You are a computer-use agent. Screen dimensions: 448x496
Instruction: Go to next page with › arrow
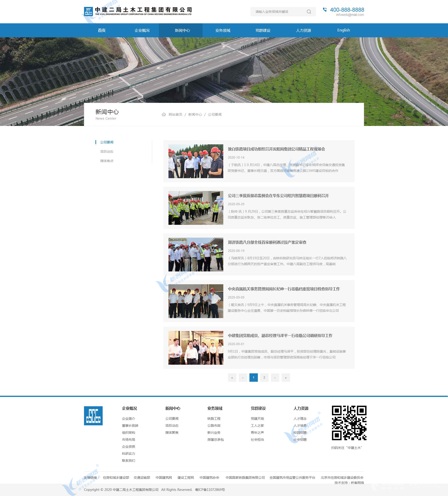(275, 377)
